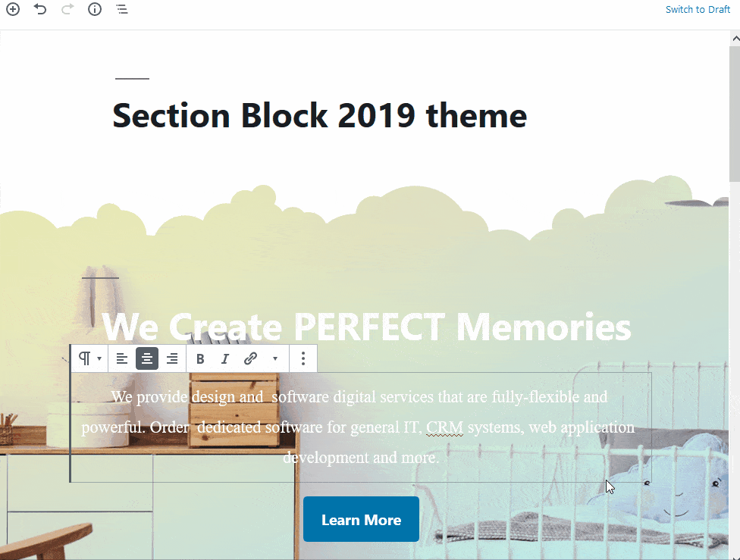
Task: Expand more rich text controls arrow
Action: (275, 358)
